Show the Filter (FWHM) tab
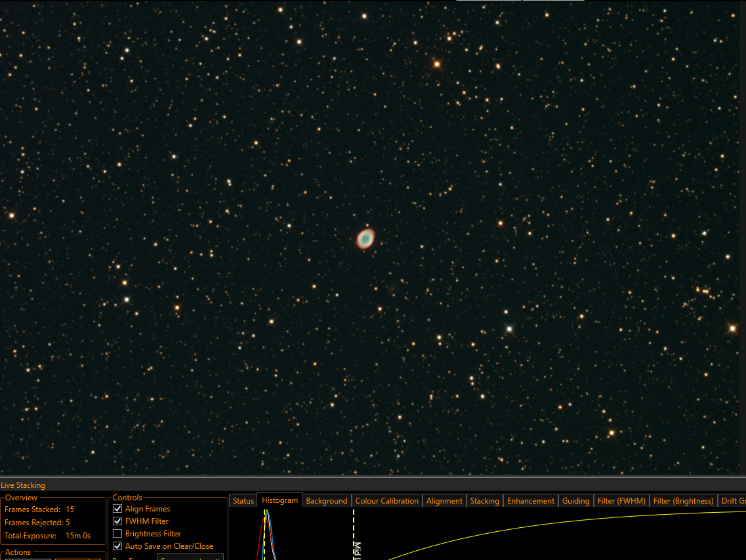746x560 pixels. click(621, 500)
